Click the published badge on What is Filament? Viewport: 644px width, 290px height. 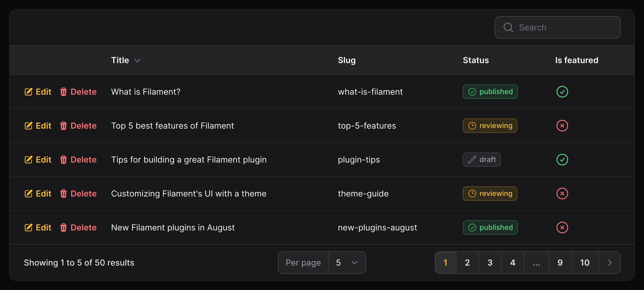click(x=490, y=92)
